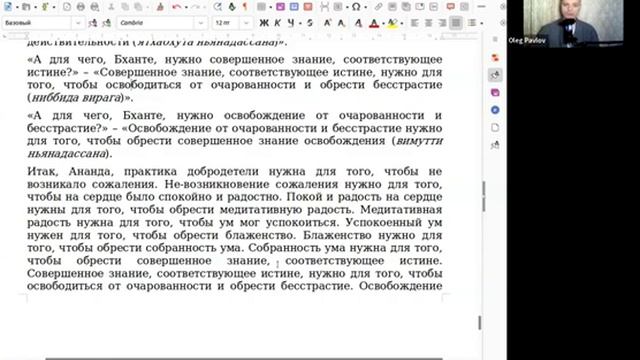Open the font color dropdown arrow
Screen dimensions: 640x360
pyautogui.click(x=383, y=23)
